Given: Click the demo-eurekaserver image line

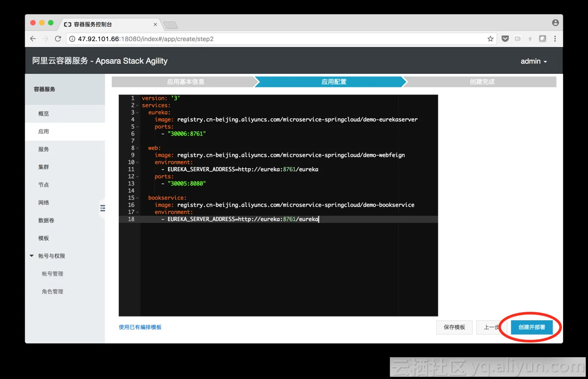Looking at the screenshot, I should coord(286,120).
